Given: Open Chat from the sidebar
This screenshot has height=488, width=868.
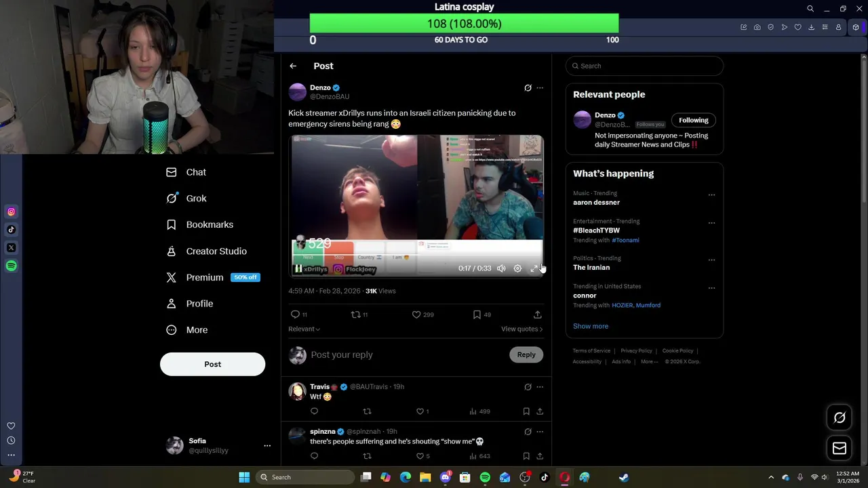Looking at the screenshot, I should coord(186,172).
